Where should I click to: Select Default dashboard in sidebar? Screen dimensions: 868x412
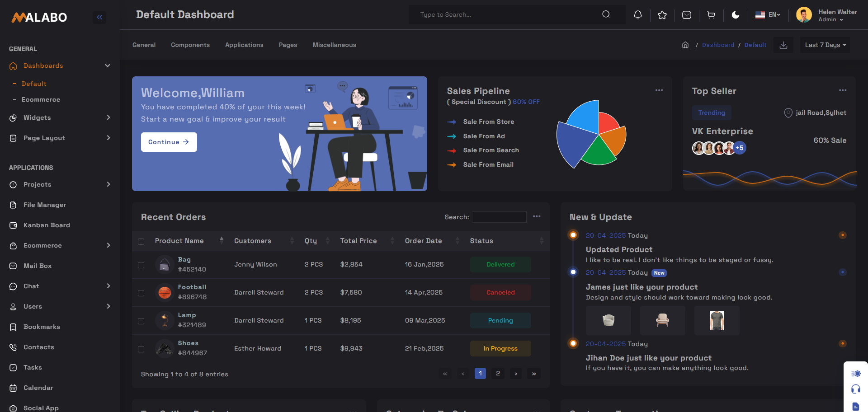click(x=34, y=84)
